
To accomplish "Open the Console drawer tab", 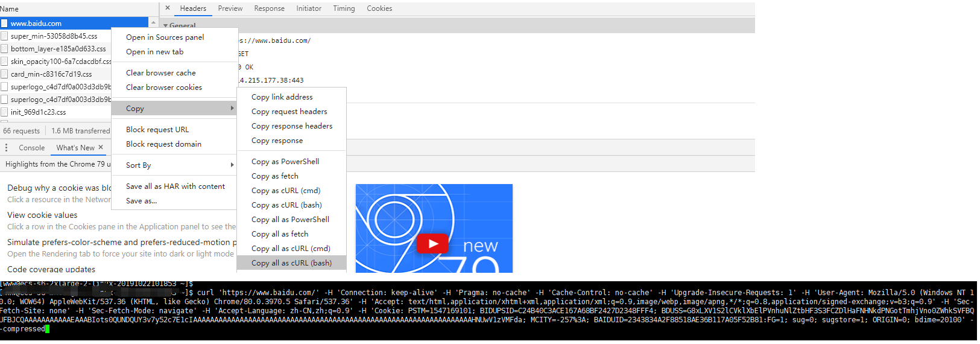I will 31,148.
